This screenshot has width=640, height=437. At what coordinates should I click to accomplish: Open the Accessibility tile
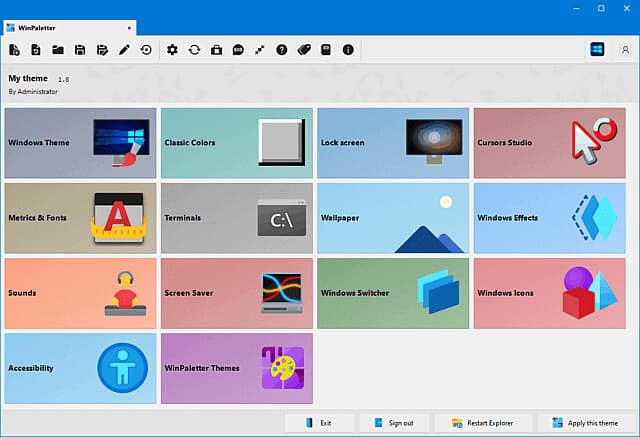pos(80,368)
